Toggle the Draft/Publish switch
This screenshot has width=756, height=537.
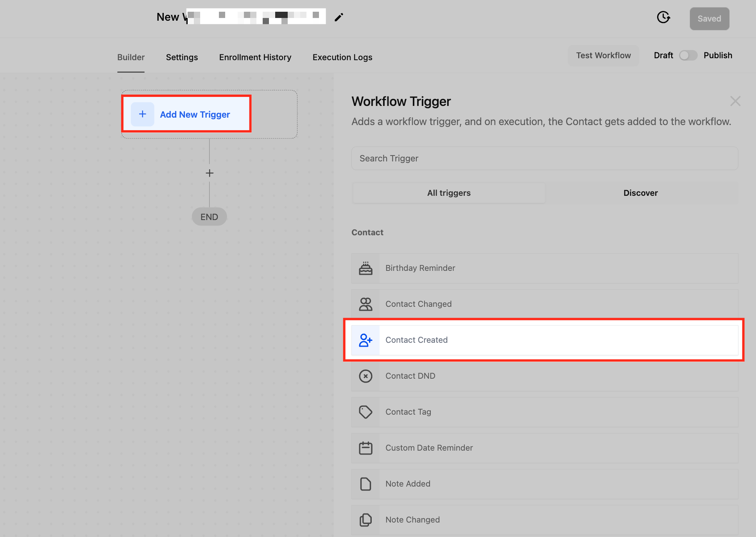688,55
